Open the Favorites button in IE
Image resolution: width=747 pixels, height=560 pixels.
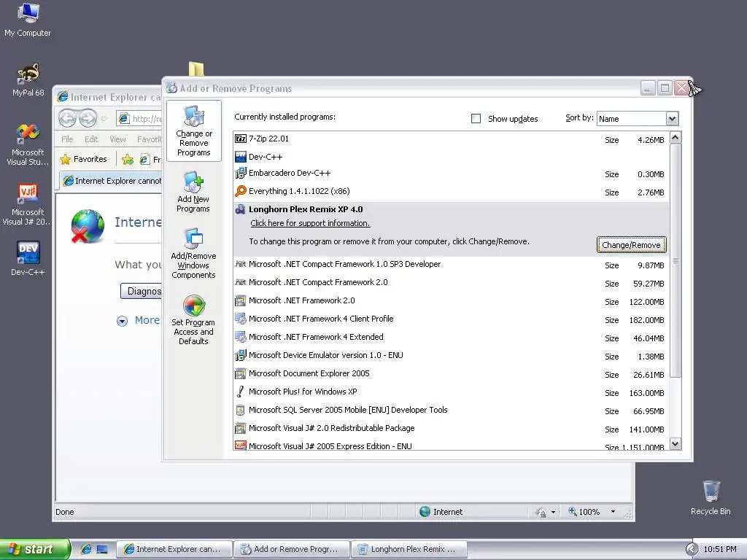click(x=84, y=159)
